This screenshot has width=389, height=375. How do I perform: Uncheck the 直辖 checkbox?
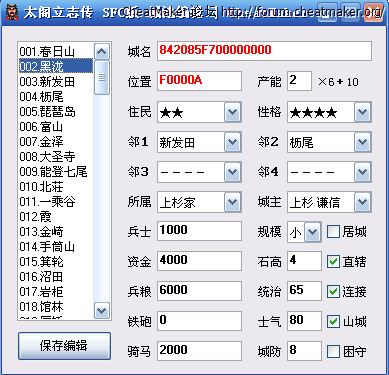(333, 262)
